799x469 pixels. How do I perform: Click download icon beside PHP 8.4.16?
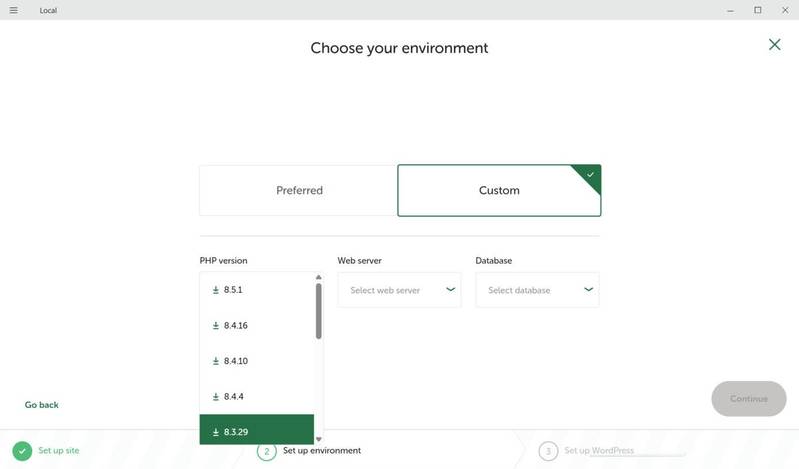216,325
